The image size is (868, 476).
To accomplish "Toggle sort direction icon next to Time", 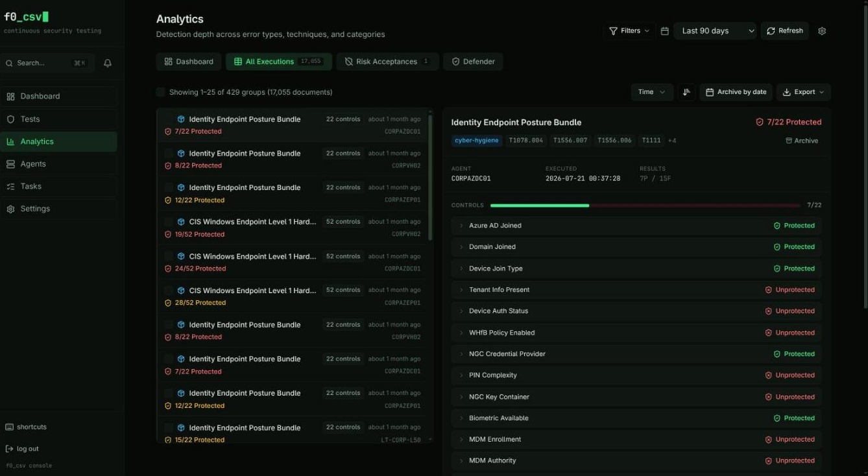I will coord(686,92).
